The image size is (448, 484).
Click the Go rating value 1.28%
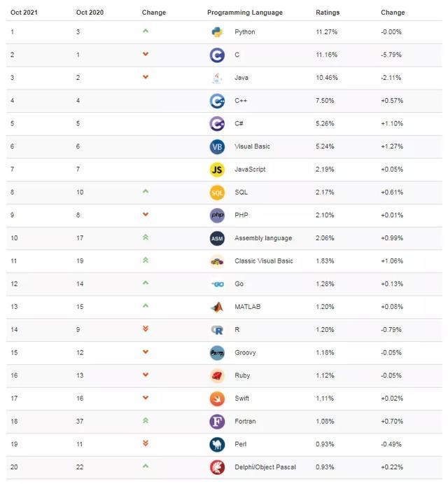pos(325,284)
